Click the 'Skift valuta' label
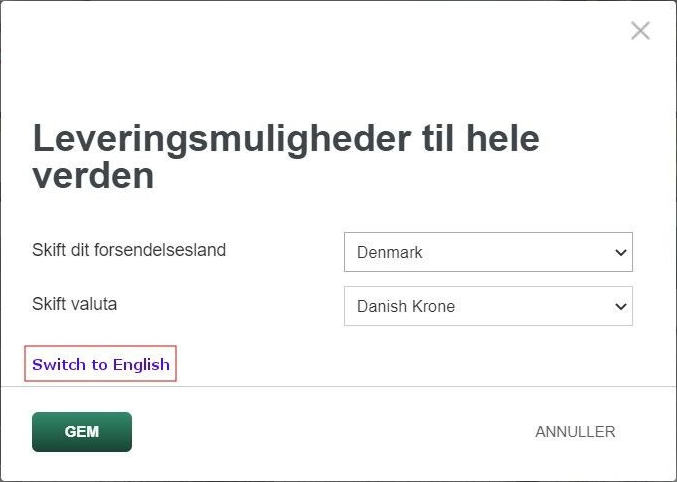This screenshot has height=482, width=677. (x=74, y=303)
